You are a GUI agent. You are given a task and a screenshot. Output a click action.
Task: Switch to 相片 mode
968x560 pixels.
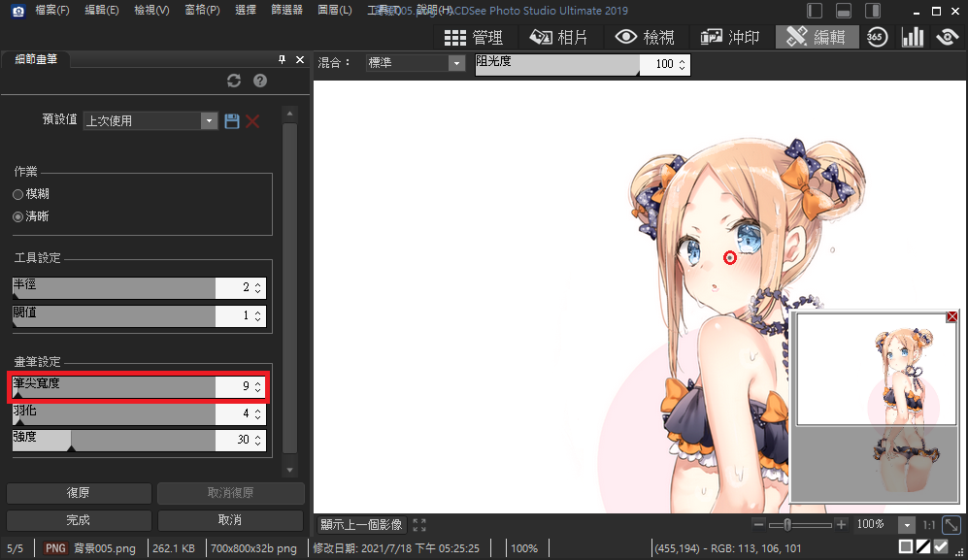click(558, 37)
